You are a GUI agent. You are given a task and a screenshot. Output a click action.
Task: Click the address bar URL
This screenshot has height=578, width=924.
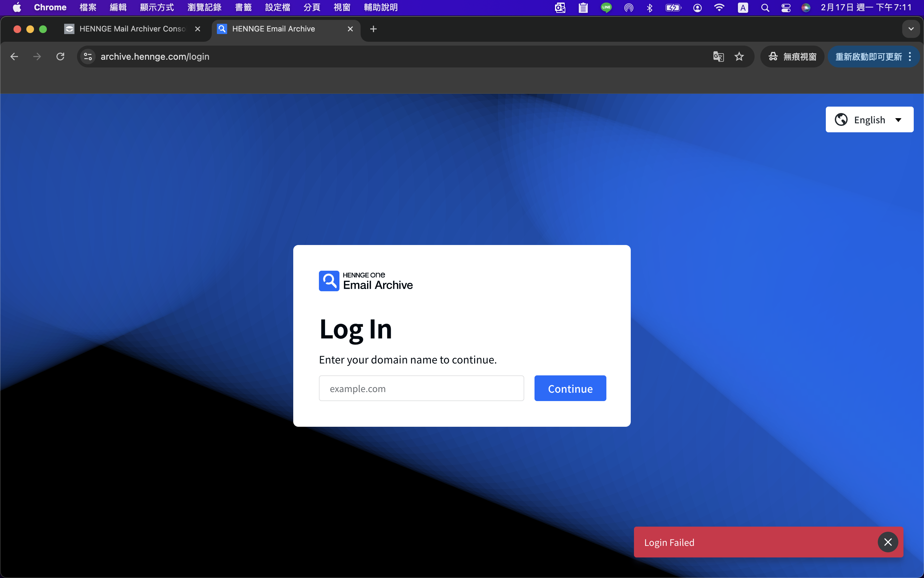tap(155, 57)
